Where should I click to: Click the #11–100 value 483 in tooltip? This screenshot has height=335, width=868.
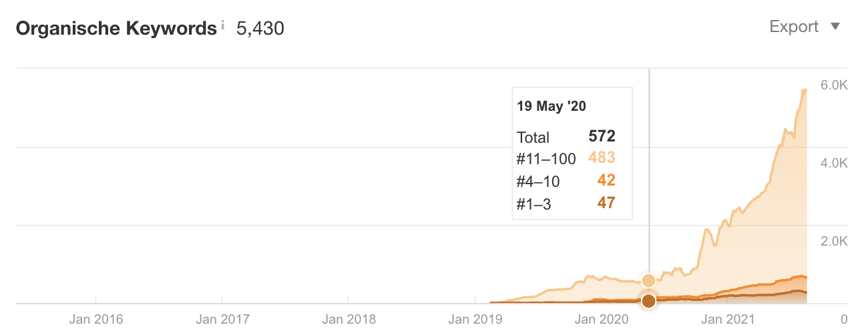(602, 157)
